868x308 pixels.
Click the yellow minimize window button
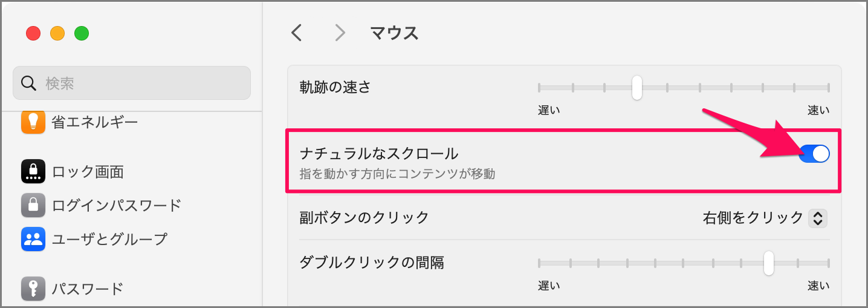57,33
